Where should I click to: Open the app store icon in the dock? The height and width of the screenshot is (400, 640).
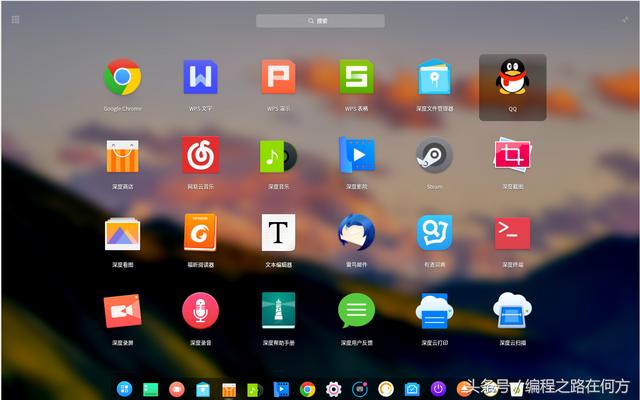coord(229,390)
